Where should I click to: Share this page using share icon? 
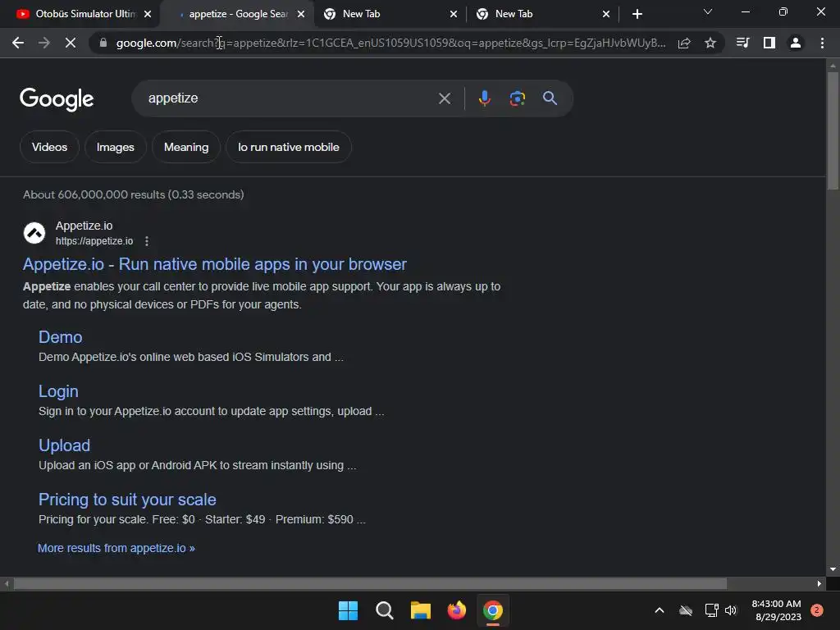[x=684, y=43]
